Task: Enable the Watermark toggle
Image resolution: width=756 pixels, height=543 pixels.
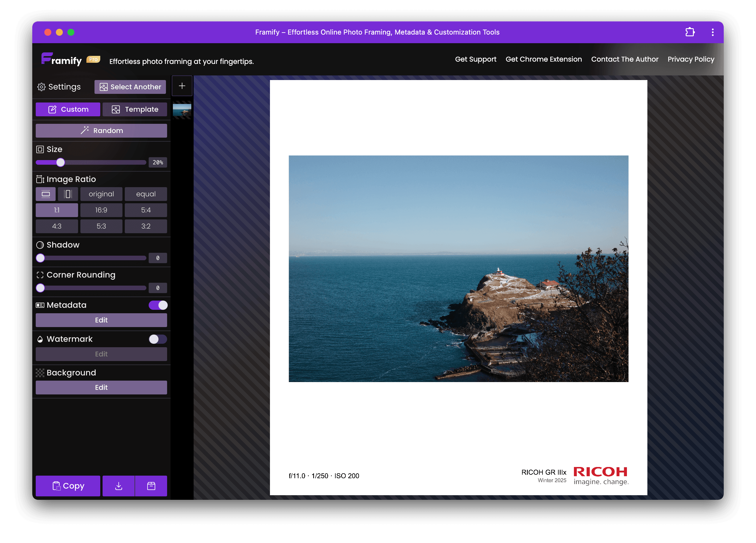Action: coord(158,339)
